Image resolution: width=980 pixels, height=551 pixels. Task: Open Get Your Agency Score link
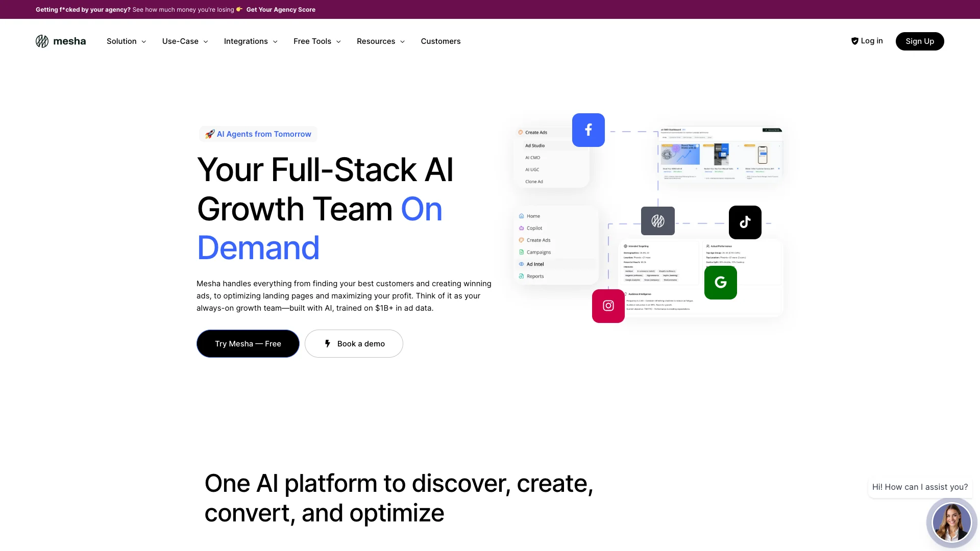[x=281, y=10]
